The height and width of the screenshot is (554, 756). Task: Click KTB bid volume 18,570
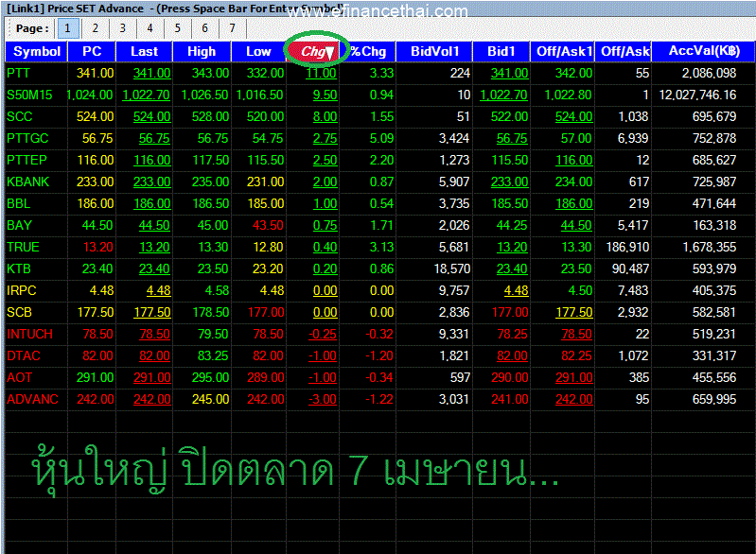[x=451, y=268]
